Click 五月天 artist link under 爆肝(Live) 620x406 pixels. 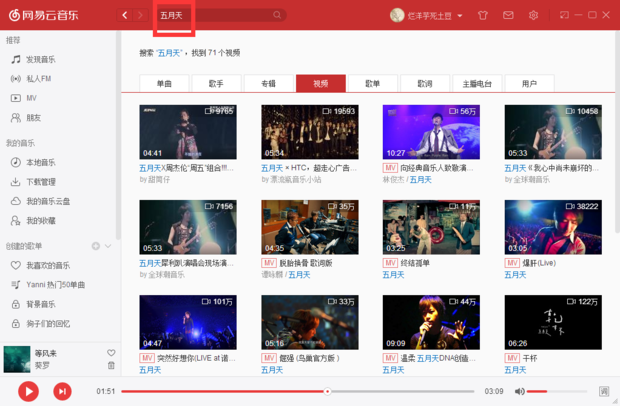515,275
